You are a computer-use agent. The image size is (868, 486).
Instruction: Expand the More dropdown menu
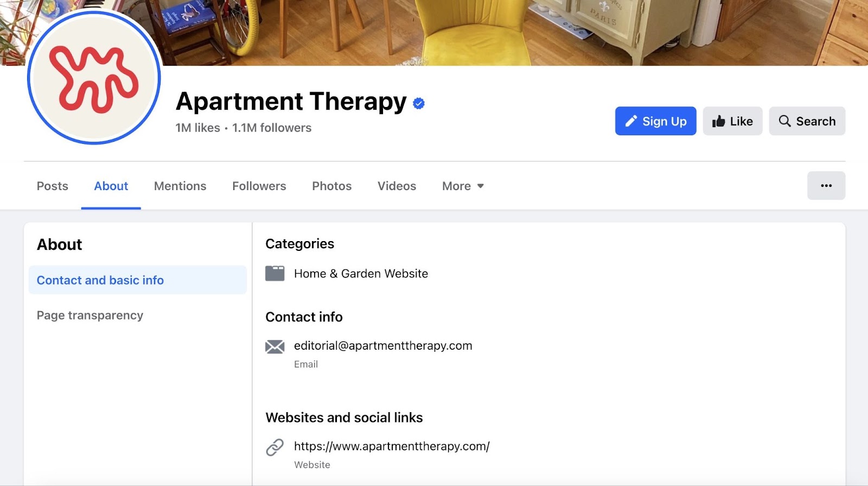click(463, 186)
